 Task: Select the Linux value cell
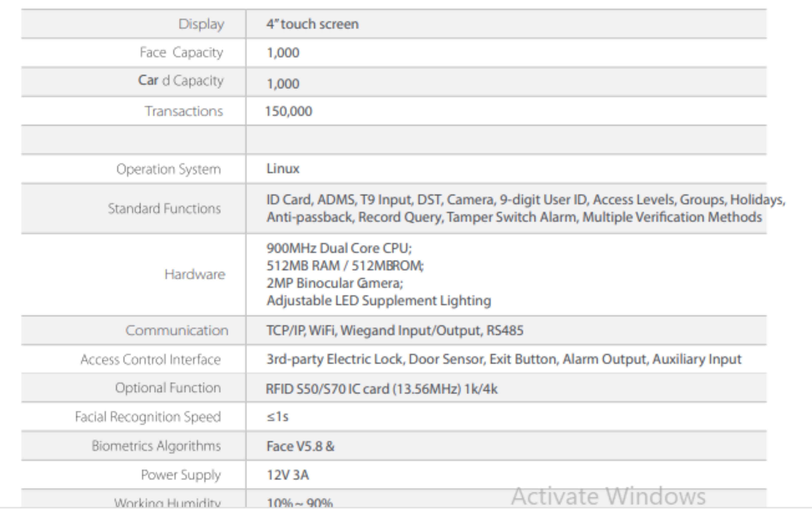click(x=283, y=169)
